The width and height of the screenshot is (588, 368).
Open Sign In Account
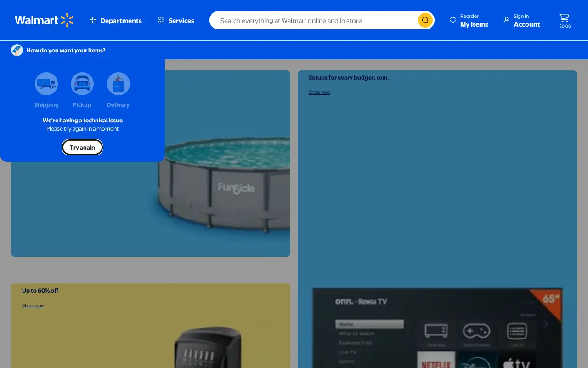(x=522, y=20)
